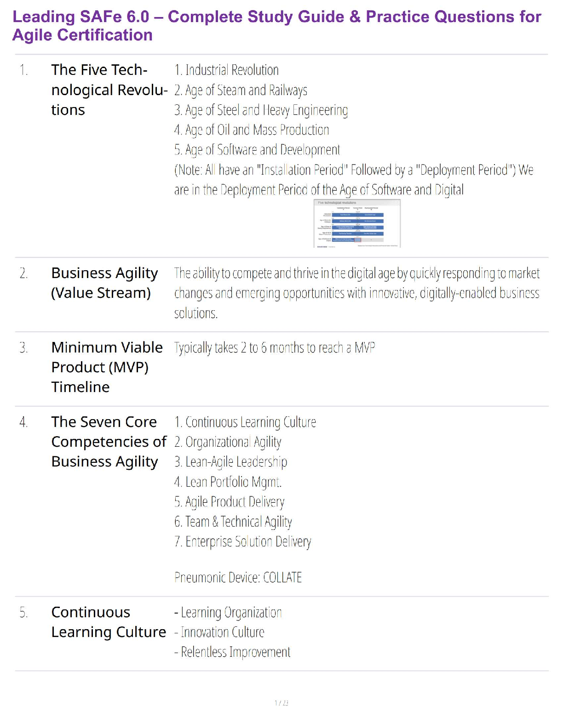Select the "Minimum Viable Product (MVP) Timeline" term
Viewport: 563px width, 728px height.
click(x=107, y=367)
